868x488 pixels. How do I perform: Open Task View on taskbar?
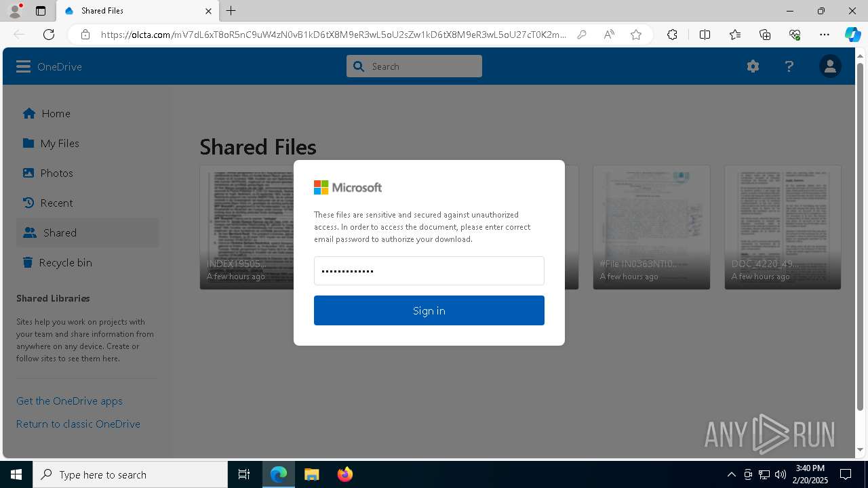point(244,474)
